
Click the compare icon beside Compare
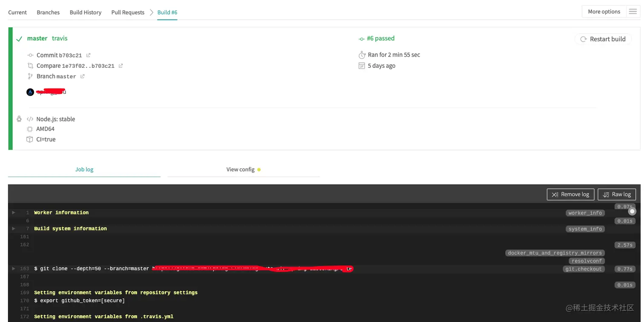click(30, 66)
